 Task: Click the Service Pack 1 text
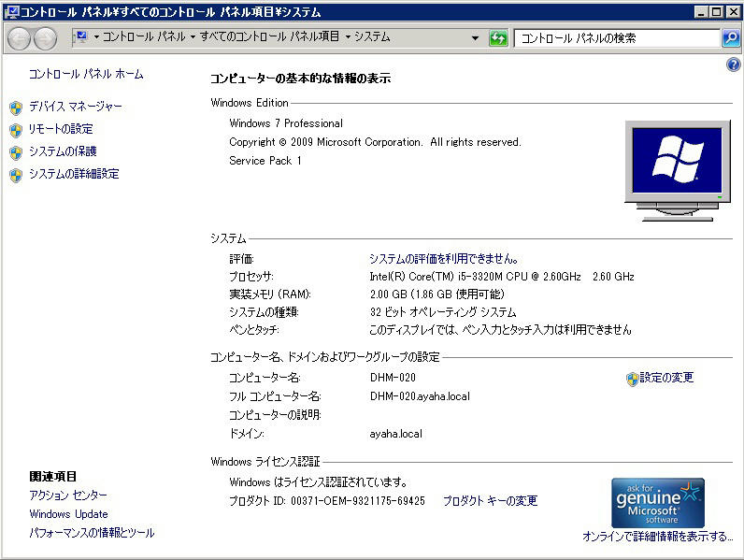click(265, 161)
